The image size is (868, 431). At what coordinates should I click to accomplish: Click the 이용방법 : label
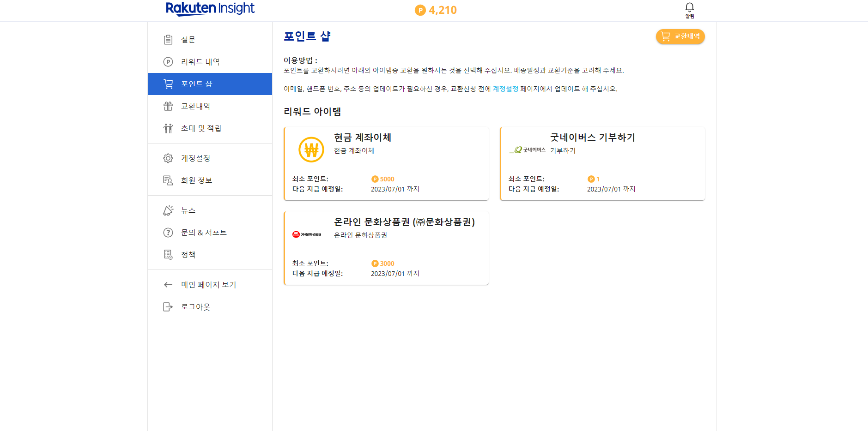coord(300,60)
